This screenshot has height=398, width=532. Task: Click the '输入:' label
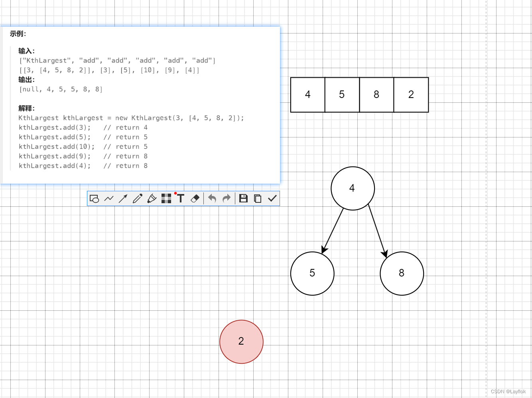coord(26,51)
